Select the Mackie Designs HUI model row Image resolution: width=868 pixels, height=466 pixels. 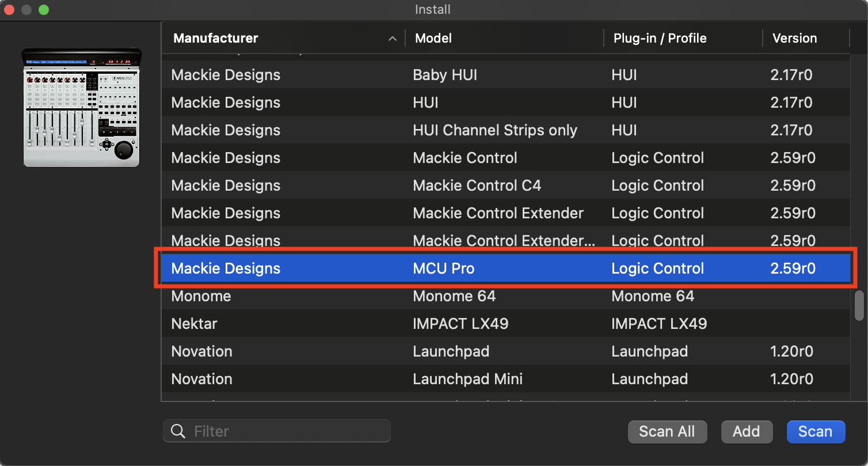(505, 103)
